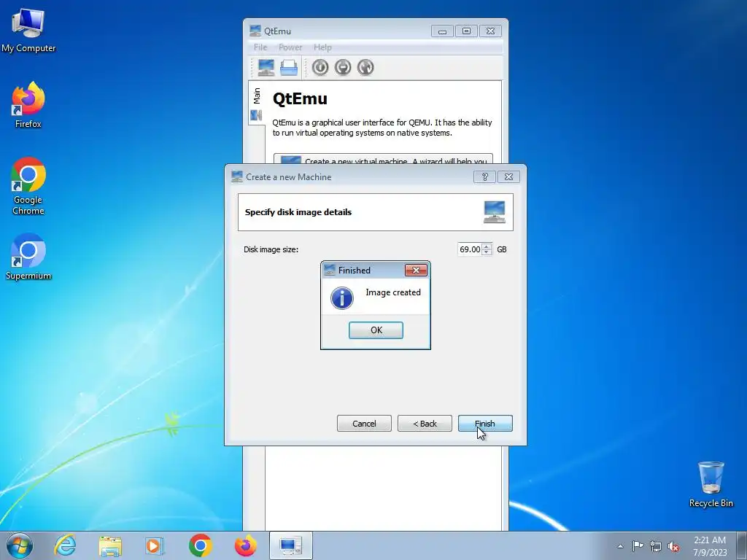This screenshot has height=560, width=747.
Task: Launch Internet Explorer from taskbar
Action: tap(65, 545)
